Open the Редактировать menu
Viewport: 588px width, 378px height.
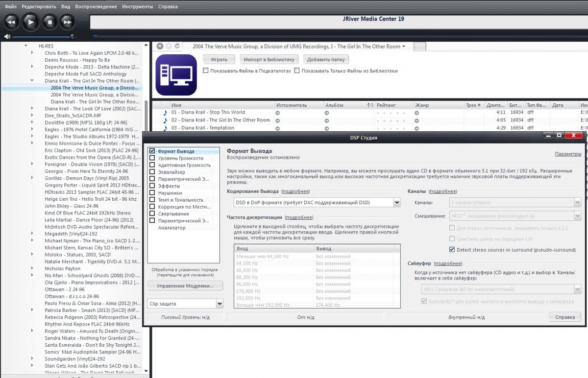pos(39,6)
